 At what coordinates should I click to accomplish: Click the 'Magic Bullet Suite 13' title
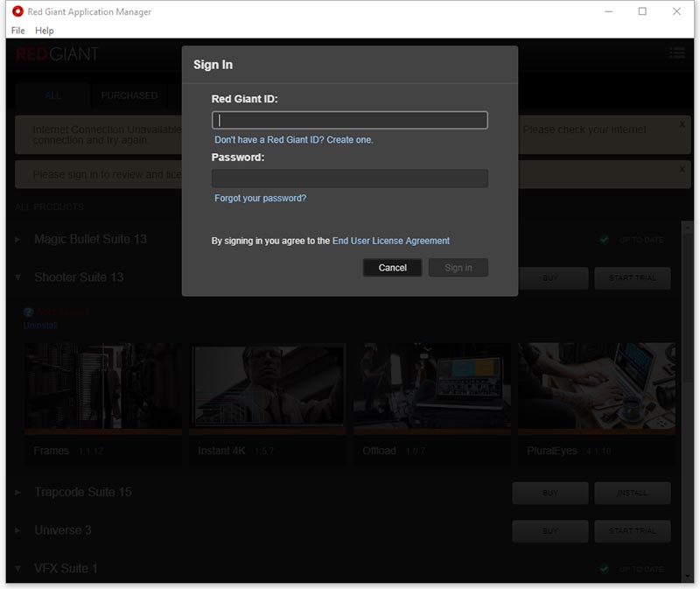pyautogui.click(x=90, y=239)
